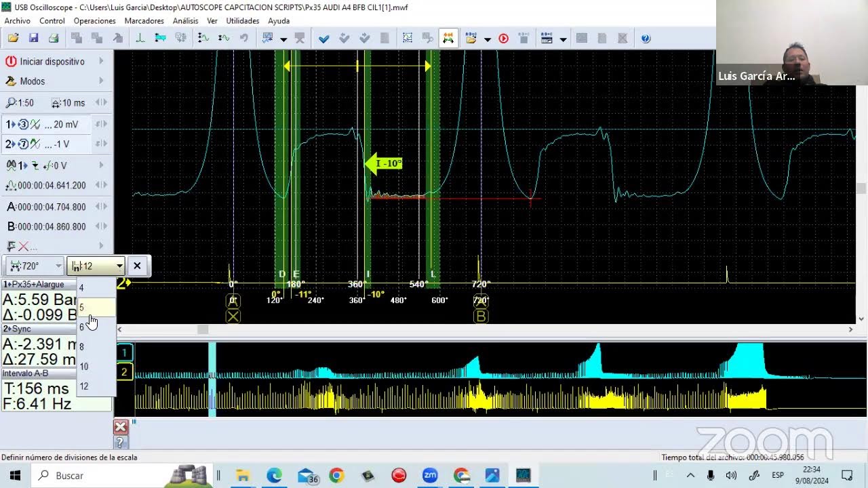Expand dropdown arrow beside script panel icon
The image size is (868, 488).
[563, 39]
